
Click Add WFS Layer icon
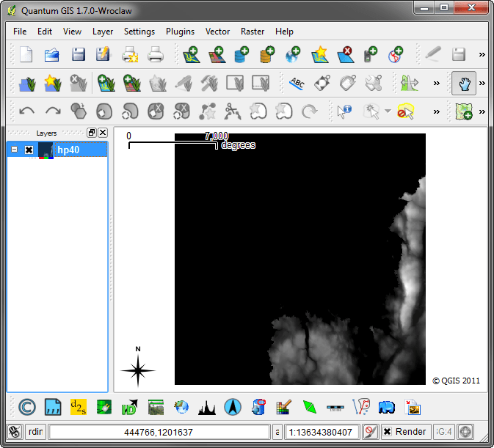pos(396,54)
